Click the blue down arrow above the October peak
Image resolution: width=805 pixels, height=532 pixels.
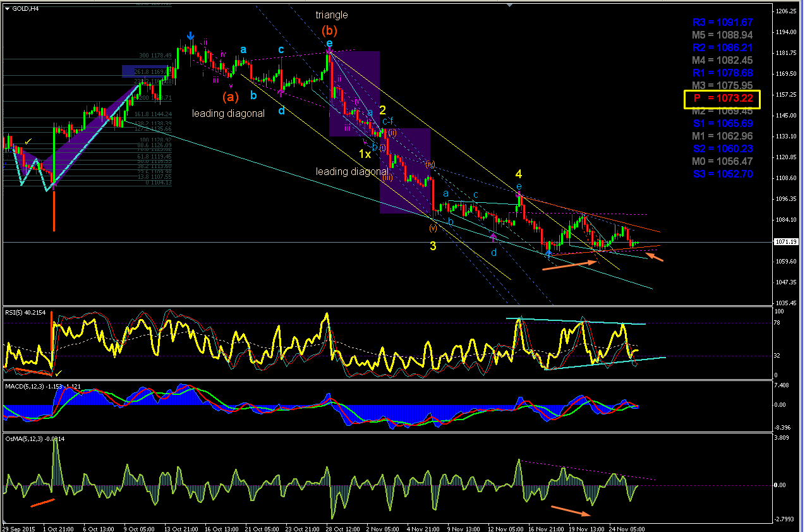click(190, 35)
